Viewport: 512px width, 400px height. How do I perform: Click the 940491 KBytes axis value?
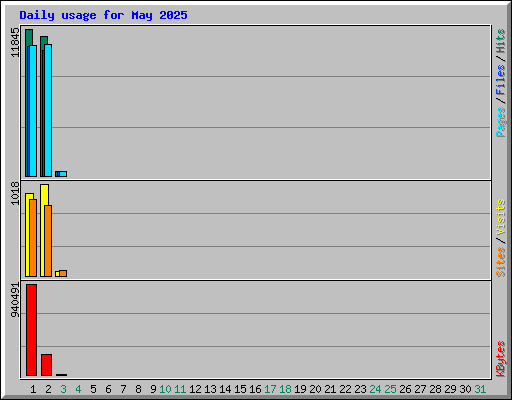coord(15,300)
